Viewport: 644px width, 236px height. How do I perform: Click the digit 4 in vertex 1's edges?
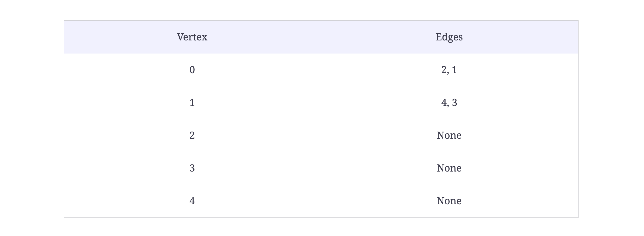[x=444, y=103]
